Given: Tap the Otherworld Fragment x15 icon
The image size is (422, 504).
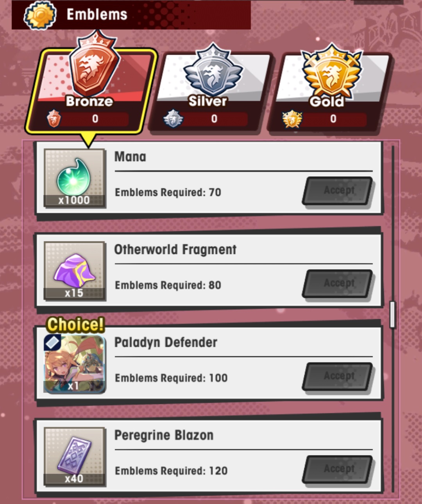Looking at the screenshot, I should (74, 271).
